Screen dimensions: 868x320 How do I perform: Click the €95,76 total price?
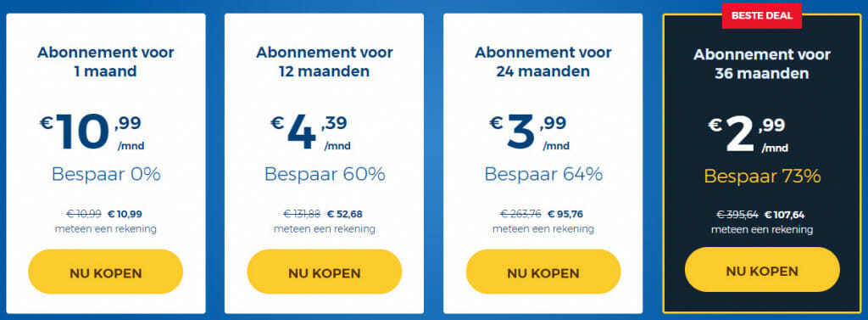click(565, 214)
